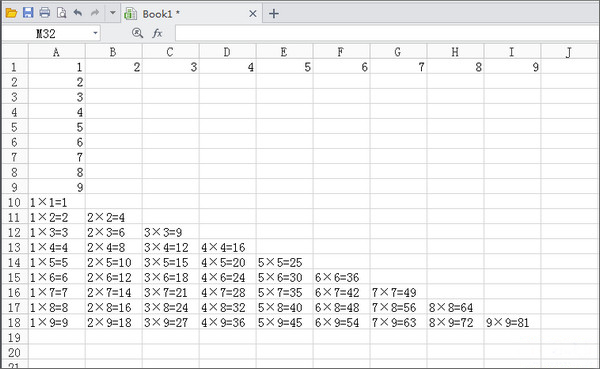This screenshot has width=600, height=369.
Task: Click the zoom magnifier next to fx
Action: [137, 33]
